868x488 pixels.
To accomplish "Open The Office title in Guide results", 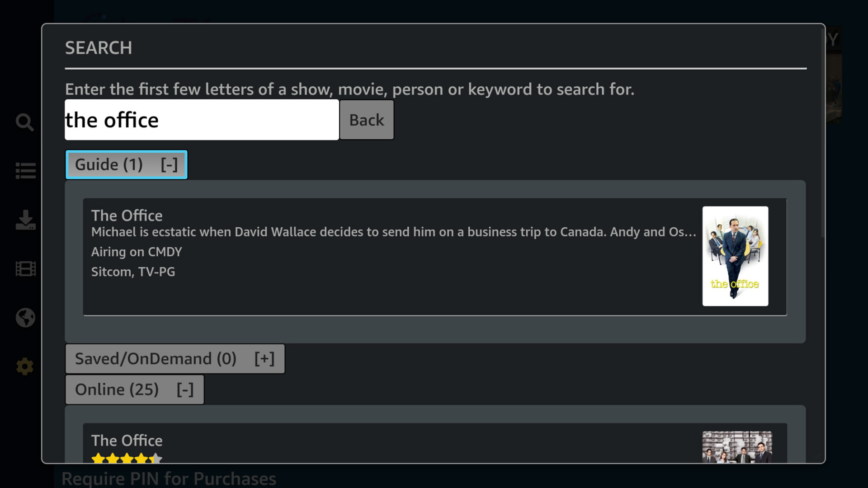I will [127, 216].
